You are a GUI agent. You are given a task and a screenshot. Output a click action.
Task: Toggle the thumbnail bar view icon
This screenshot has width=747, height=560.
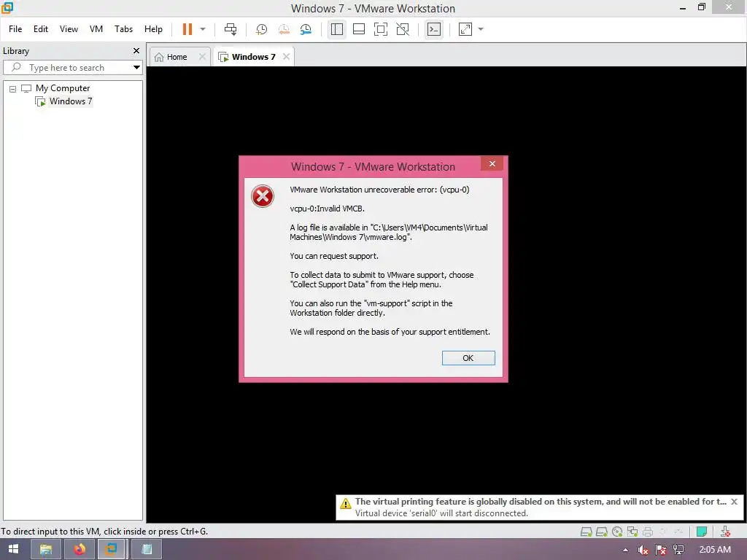coord(359,29)
